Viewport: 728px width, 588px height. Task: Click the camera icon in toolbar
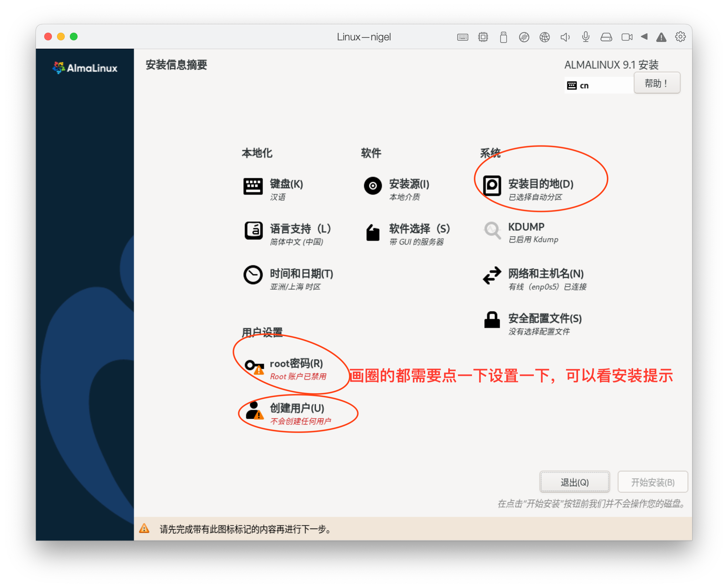click(627, 37)
